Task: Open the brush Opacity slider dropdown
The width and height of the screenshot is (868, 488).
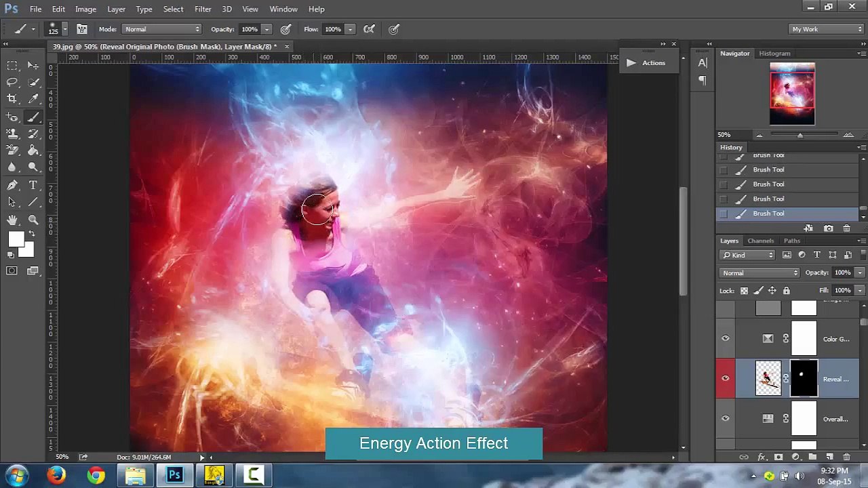Action: [x=267, y=29]
